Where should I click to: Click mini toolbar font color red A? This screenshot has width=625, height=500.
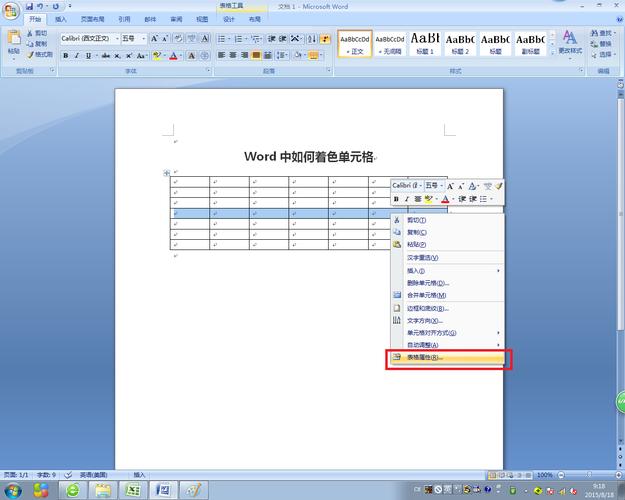pos(446,199)
